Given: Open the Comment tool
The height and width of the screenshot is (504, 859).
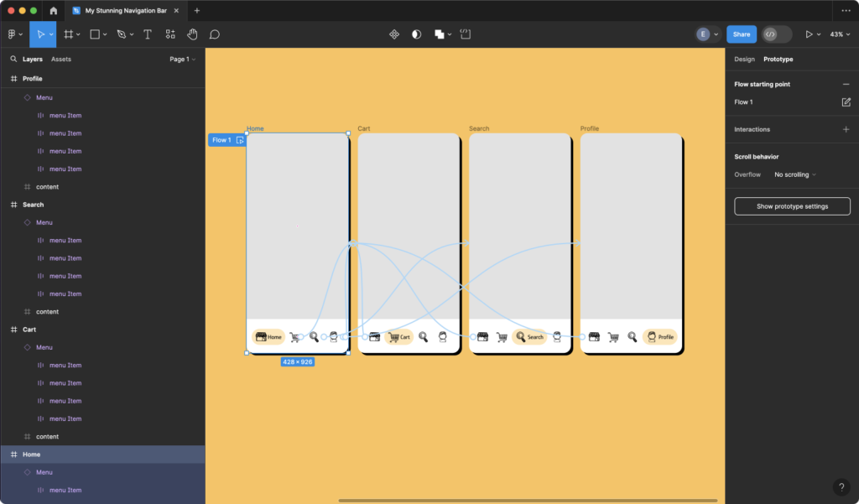Looking at the screenshot, I should pyautogui.click(x=215, y=34).
